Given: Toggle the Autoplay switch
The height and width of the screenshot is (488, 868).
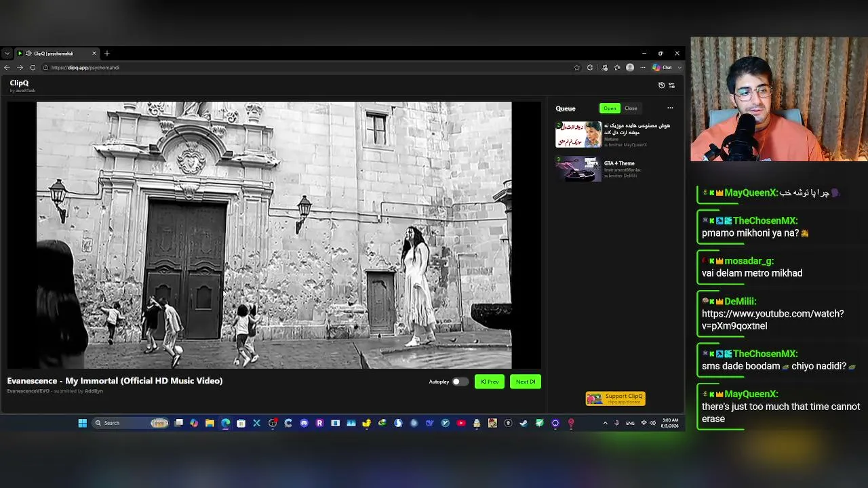Looking at the screenshot, I should coord(460,382).
